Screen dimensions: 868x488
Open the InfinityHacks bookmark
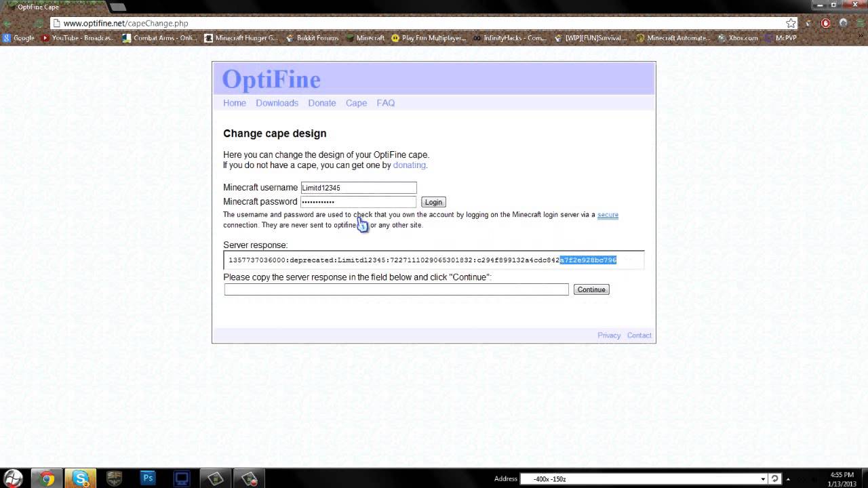[x=510, y=38]
